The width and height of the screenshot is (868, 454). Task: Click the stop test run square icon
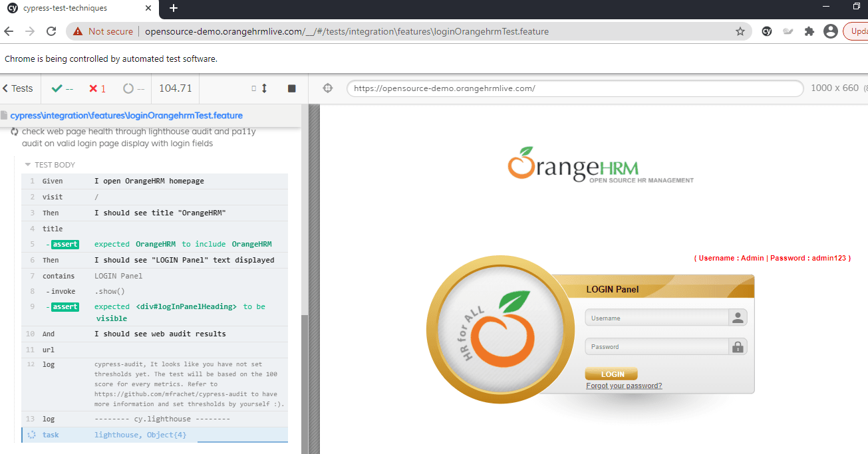tap(291, 88)
